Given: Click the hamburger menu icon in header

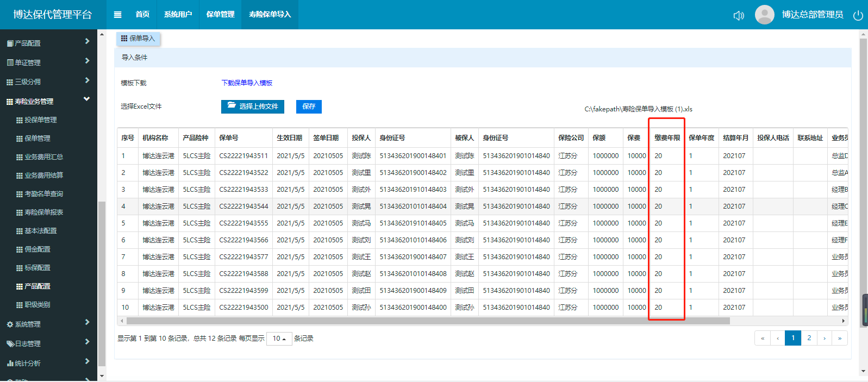Looking at the screenshot, I should pos(117,15).
